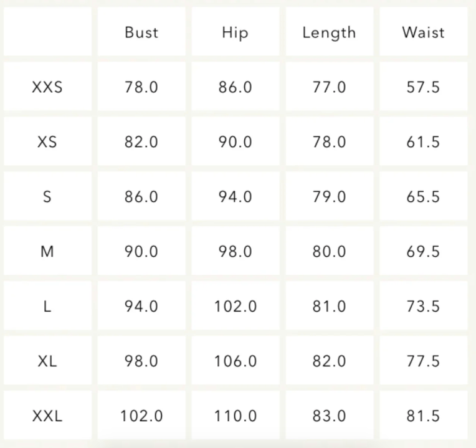Select the XL bust value 98.0
Viewport: 476px width, 448px height.
(141, 361)
